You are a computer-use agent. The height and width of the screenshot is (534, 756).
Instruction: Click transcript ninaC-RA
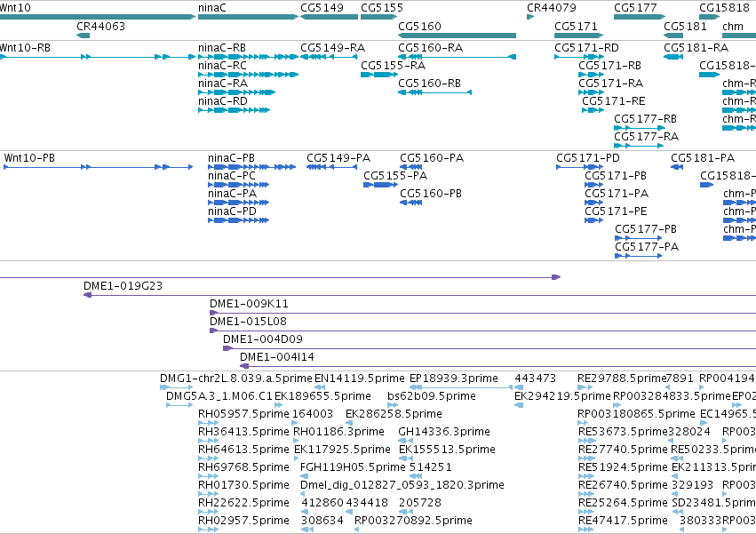pos(223,84)
